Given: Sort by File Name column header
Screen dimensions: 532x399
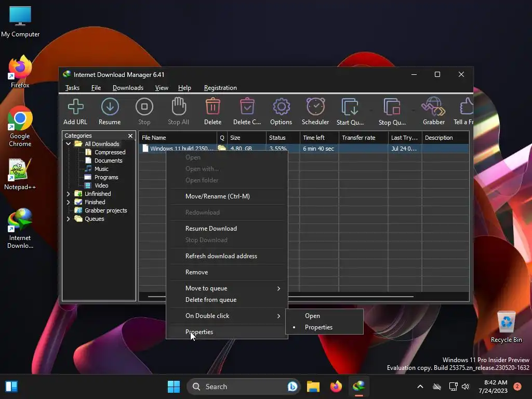Looking at the screenshot, I should (x=178, y=138).
